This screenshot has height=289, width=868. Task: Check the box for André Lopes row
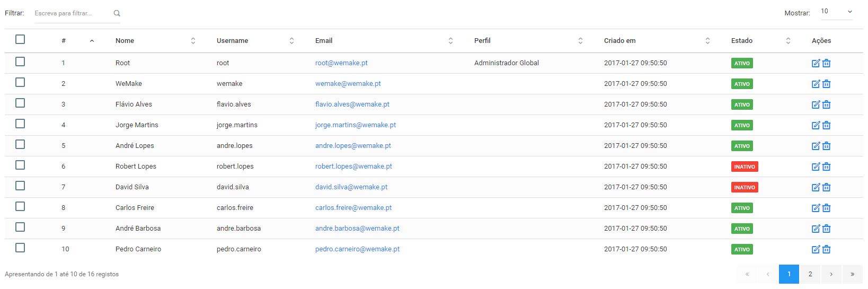[x=20, y=144]
